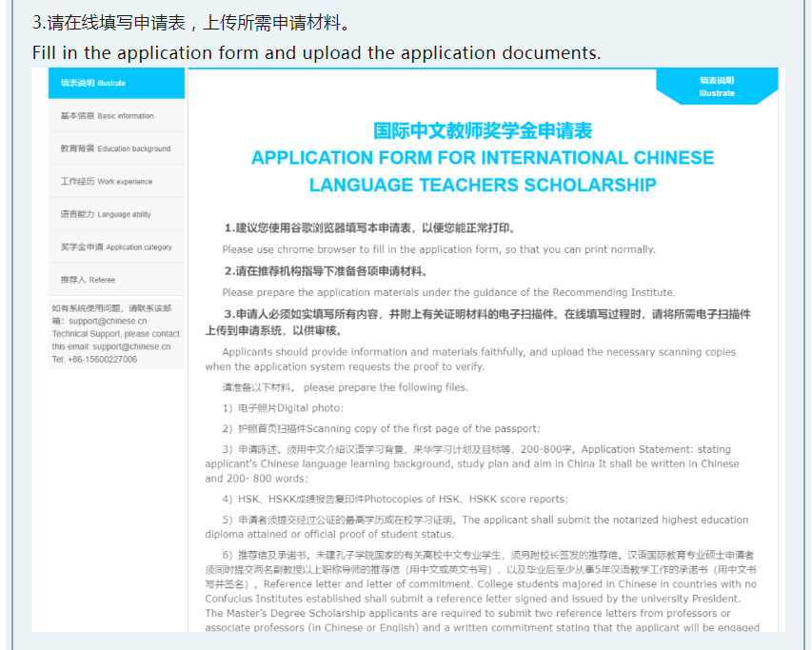
Task: Click the 'APPLICATION FORM FOR INTERNATIONAL CHINESE' title line
Action: pyautogui.click(x=482, y=158)
